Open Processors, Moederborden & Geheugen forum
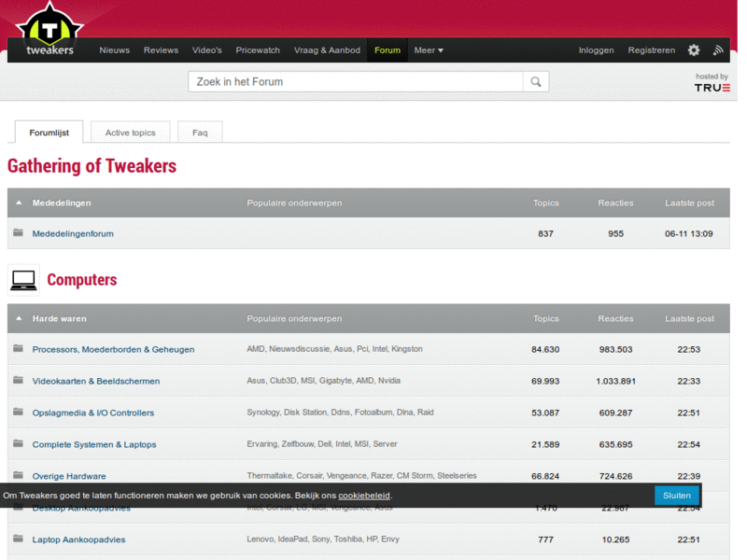 [113, 349]
